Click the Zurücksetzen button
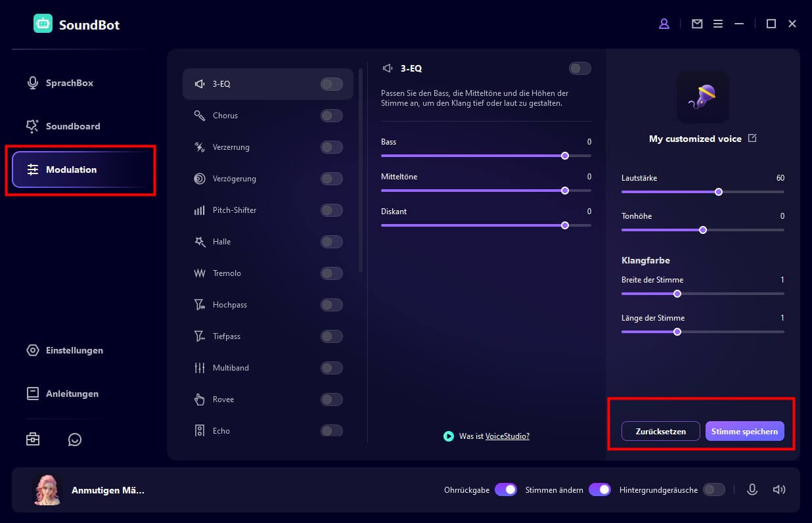Viewport: 812px width, 523px height. (x=660, y=431)
